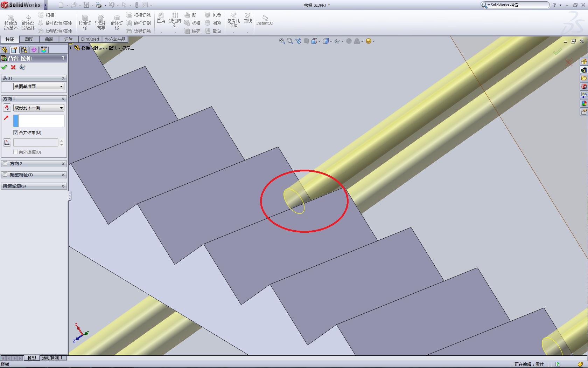Image resolution: width=588 pixels, height=368 pixels.
Task: Click the Apply Scene golden sphere icon
Action: pos(369,41)
